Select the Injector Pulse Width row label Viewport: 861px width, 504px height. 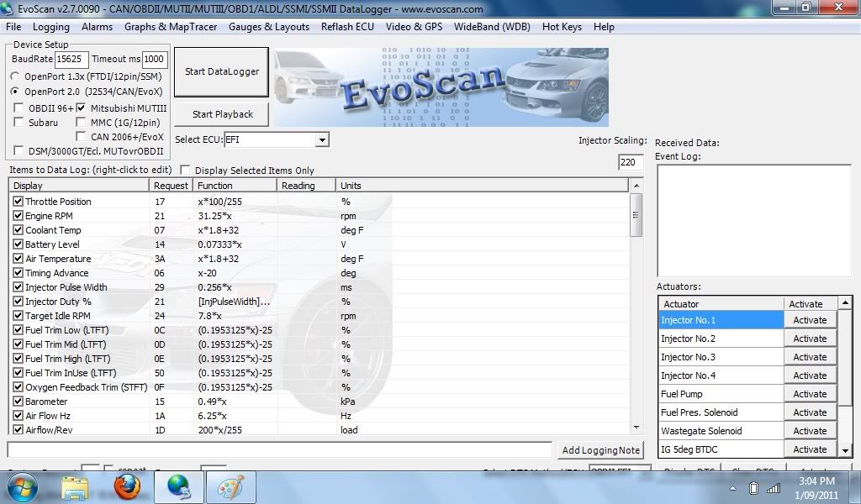[66, 287]
